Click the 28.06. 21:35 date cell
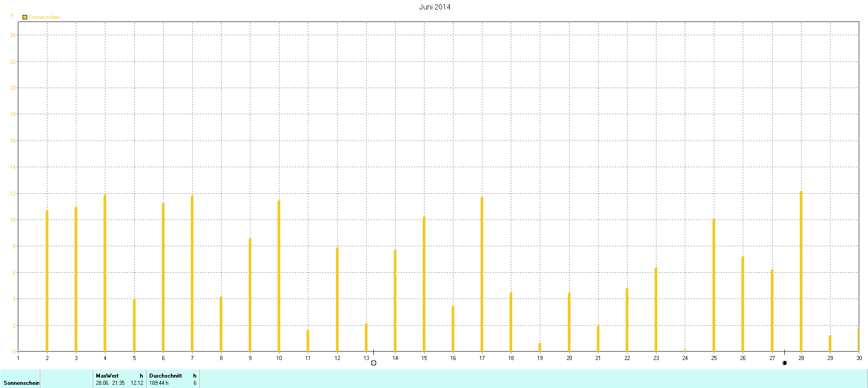 coord(110,383)
